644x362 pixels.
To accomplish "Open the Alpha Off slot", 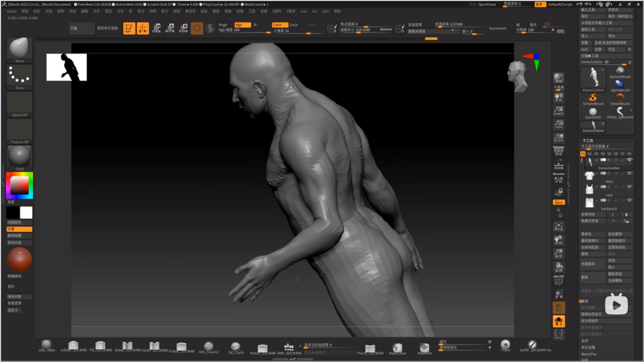I will (x=19, y=104).
